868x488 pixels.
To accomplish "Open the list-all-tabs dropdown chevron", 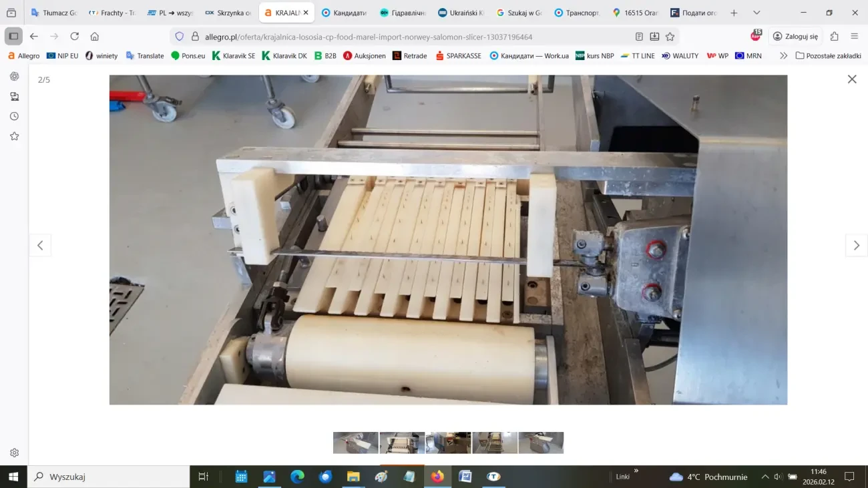I will 756,12.
